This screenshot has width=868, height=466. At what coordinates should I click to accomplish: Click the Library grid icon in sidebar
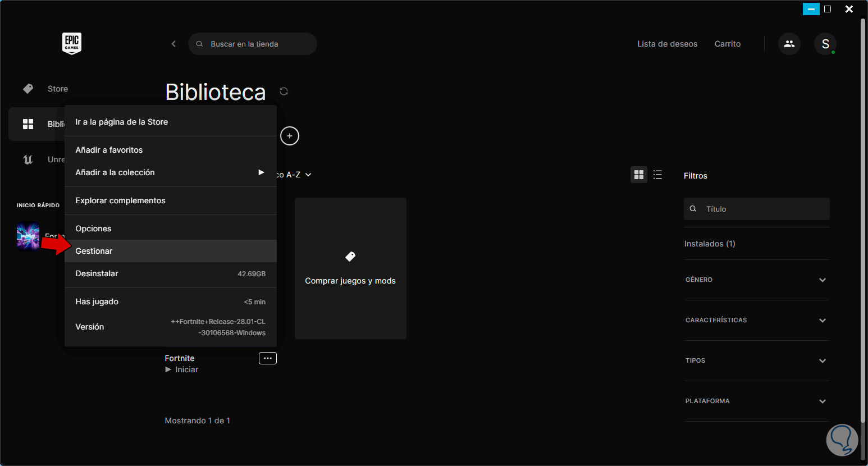pyautogui.click(x=28, y=124)
